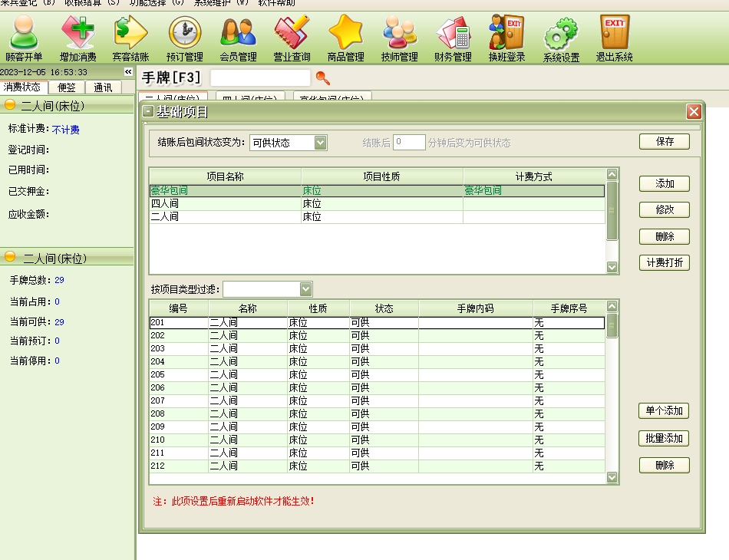Collapse the left sidebar with double-arrow button
The height and width of the screenshot is (560, 729).
pyautogui.click(x=128, y=72)
